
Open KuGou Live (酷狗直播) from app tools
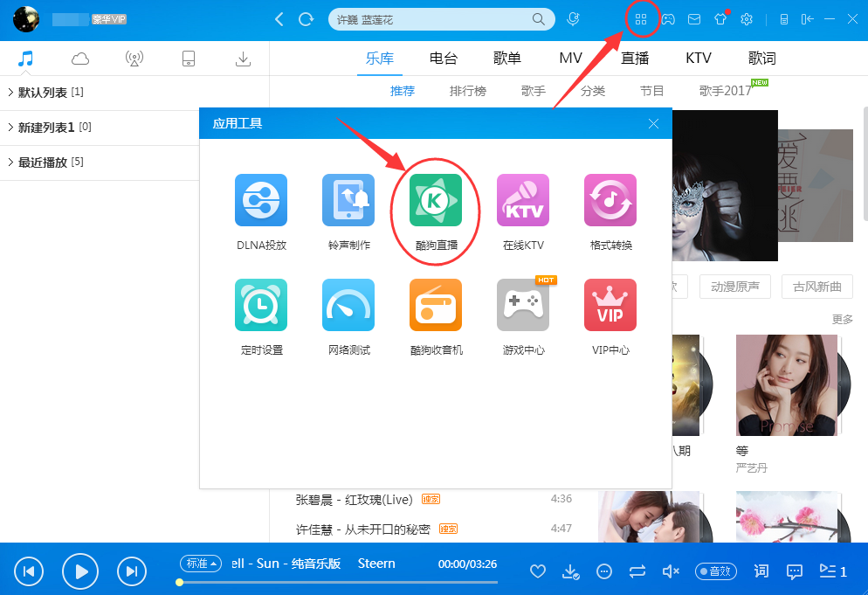pyautogui.click(x=435, y=200)
